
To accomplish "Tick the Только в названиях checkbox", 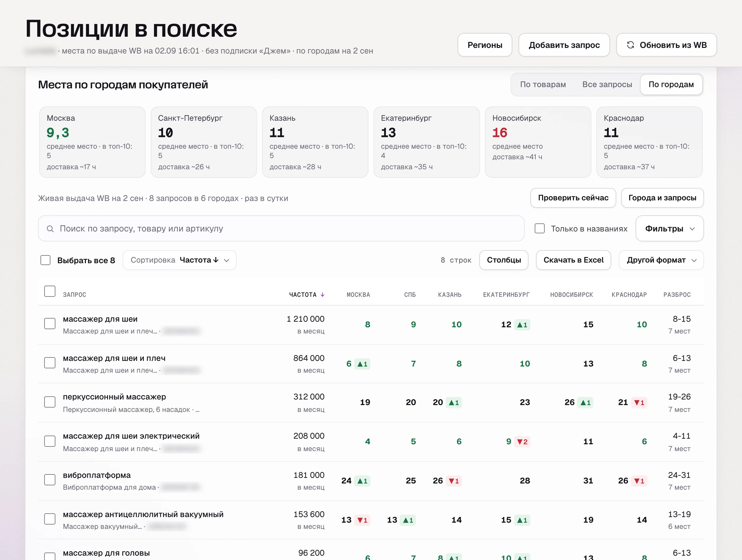I will [539, 229].
